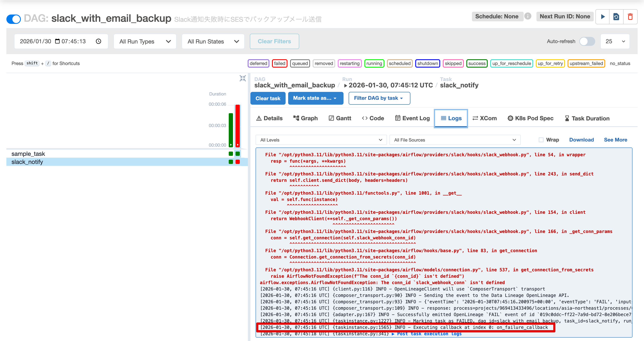Open the info tooltip beside Schedule None
Image resolution: width=644 pixels, height=341 pixels.
(528, 16)
